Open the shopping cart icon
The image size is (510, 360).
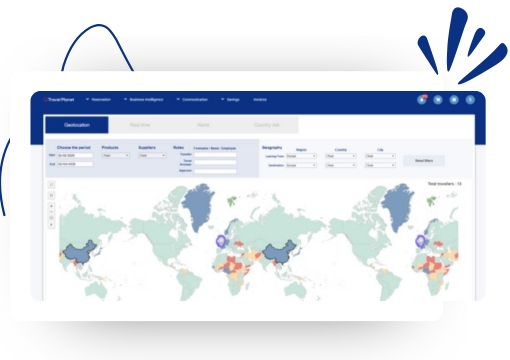coord(438,100)
